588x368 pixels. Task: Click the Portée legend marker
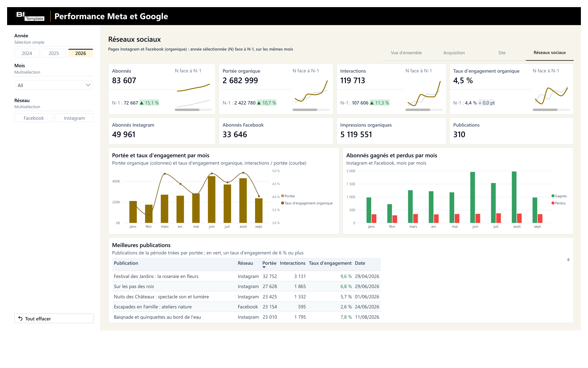click(282, 196)
